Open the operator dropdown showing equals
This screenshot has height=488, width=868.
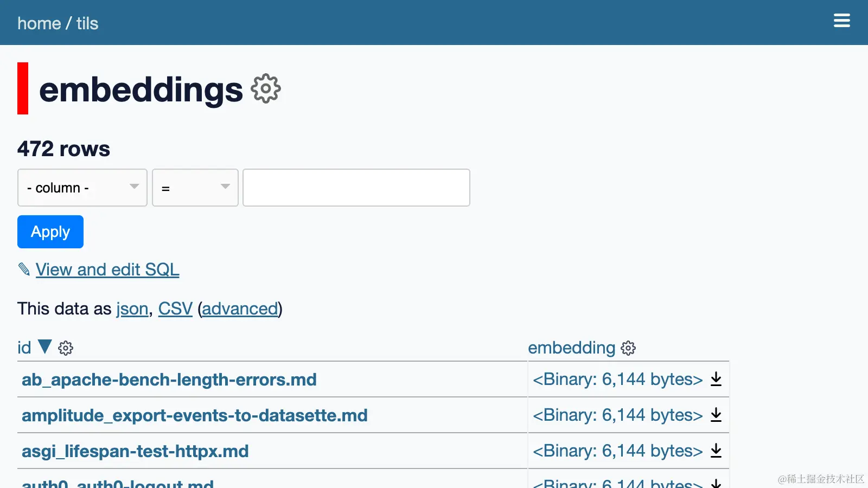click(x=195, y=188)
